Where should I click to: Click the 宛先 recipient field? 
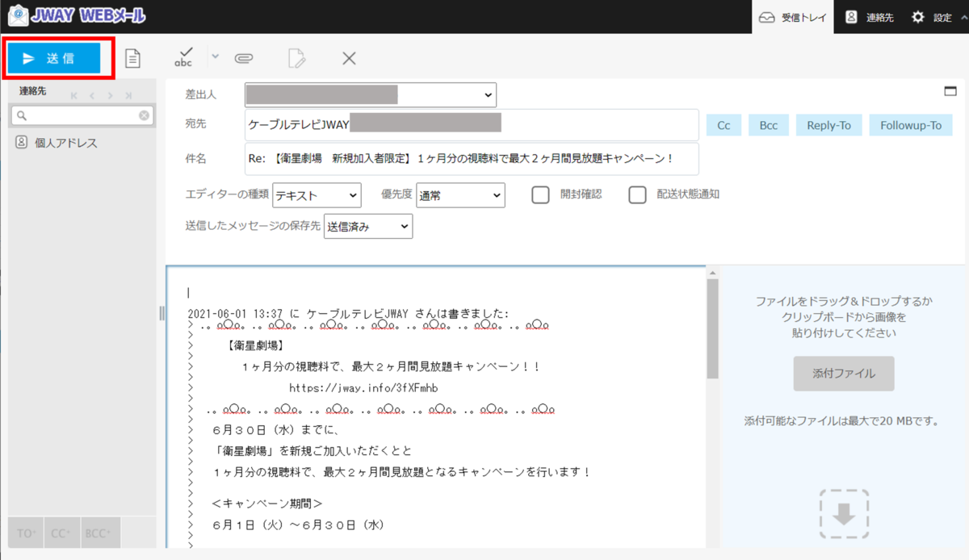click(x=472, y=124)
